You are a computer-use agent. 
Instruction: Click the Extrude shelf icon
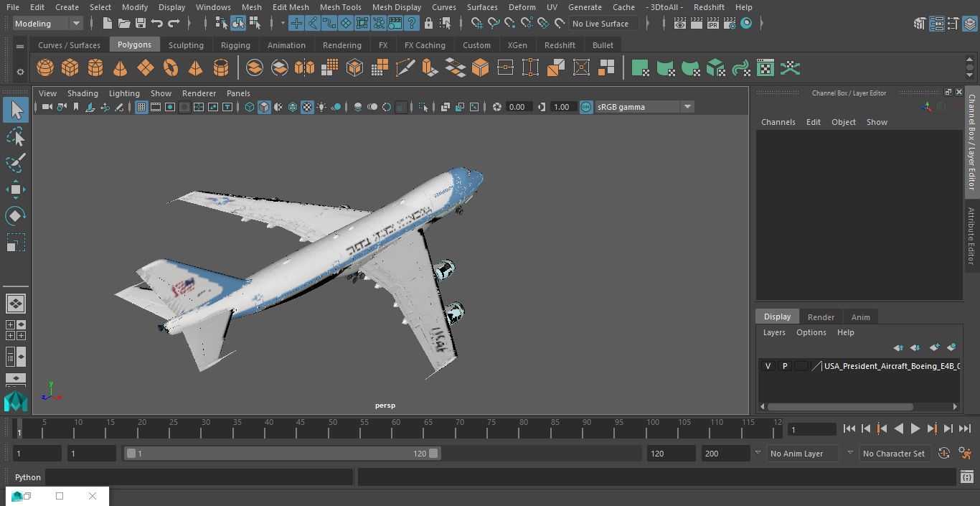pos(430,68)
